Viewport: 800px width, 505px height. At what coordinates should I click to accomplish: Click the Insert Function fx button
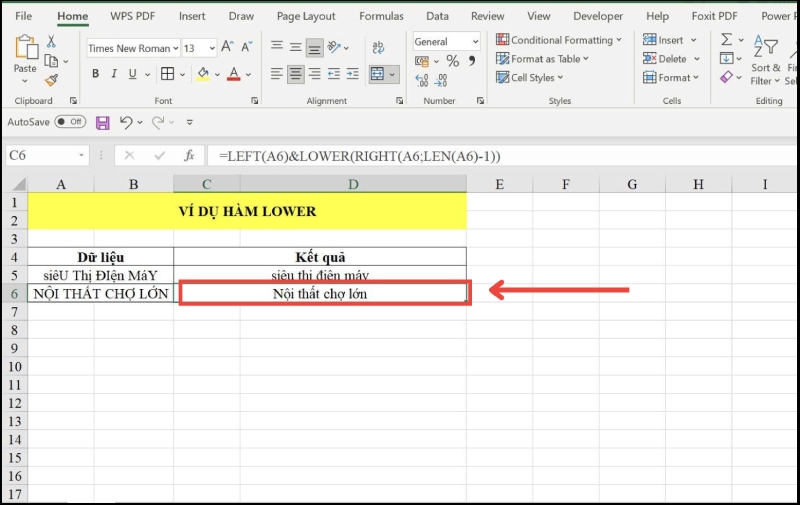pyautogui.click(x=189, y=156)
